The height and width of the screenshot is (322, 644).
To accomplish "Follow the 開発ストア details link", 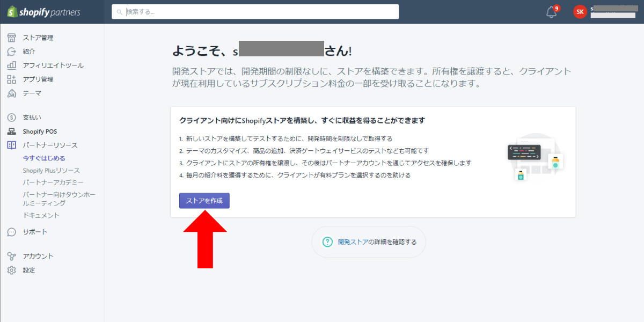I will 353,242.
